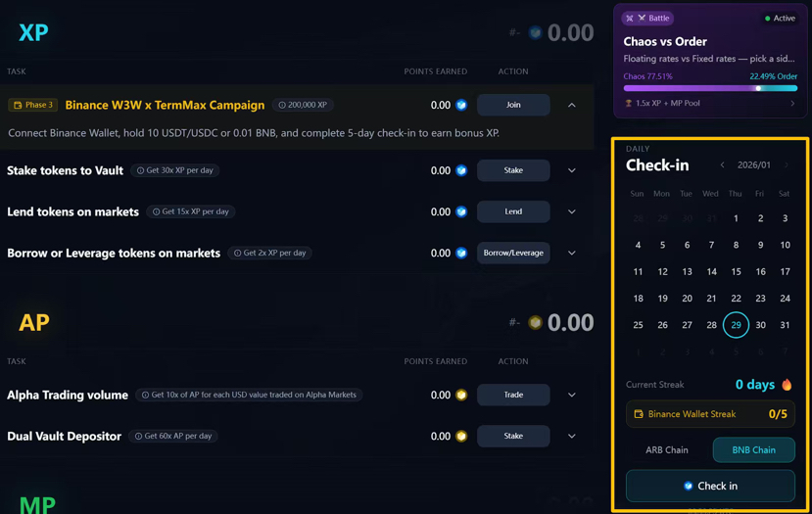Expand the Stake tokens to Vault task
Image resolution: width=812 pixels, height=514 pixels.
pos(572,170)
